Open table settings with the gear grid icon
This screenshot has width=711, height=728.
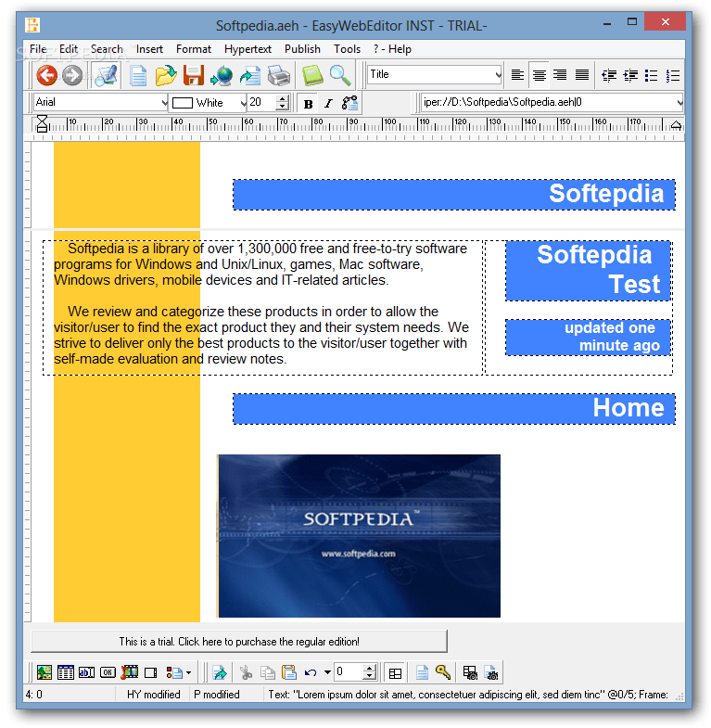point(470,672)
